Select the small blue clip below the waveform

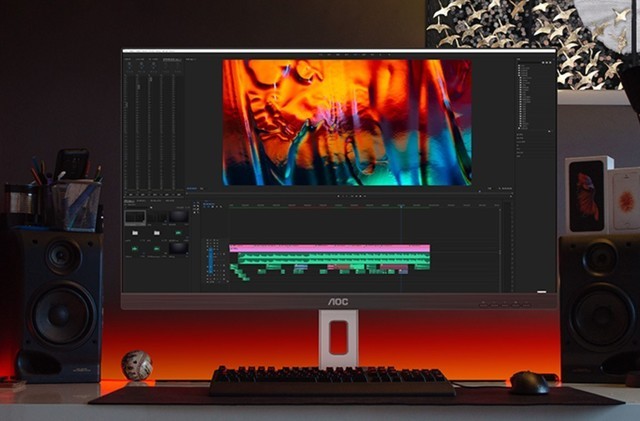coord(301,267)
